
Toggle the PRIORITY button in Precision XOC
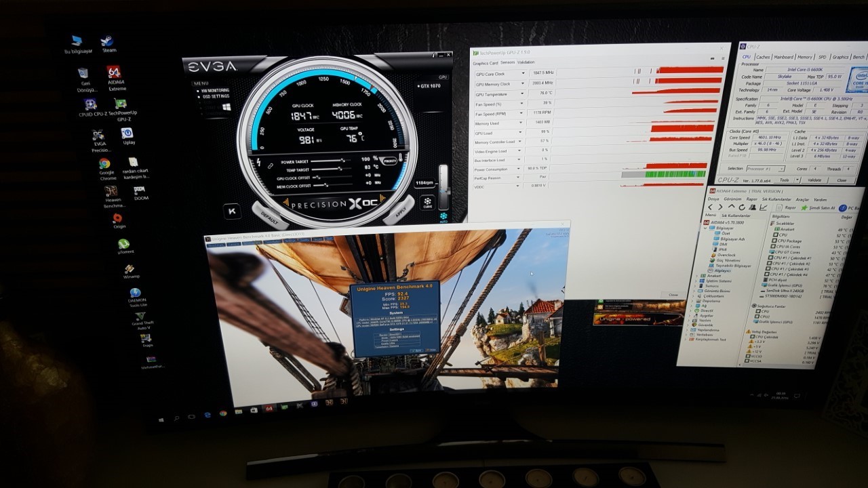click(x=389, y=161)
